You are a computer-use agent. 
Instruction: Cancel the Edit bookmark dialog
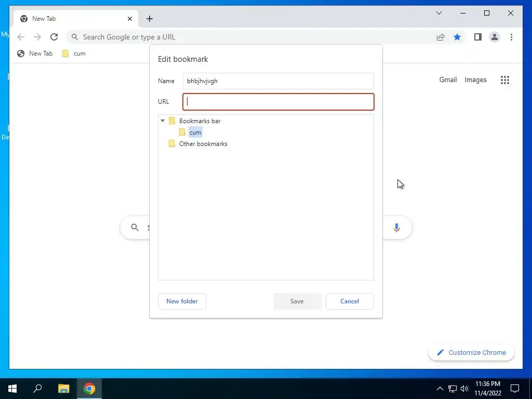pos(350,301)
